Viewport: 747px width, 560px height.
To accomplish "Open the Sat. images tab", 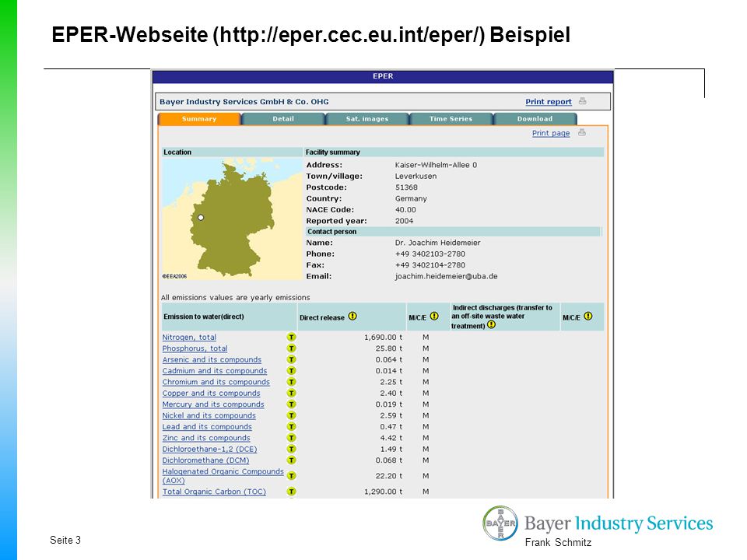I will pos(366,119).
